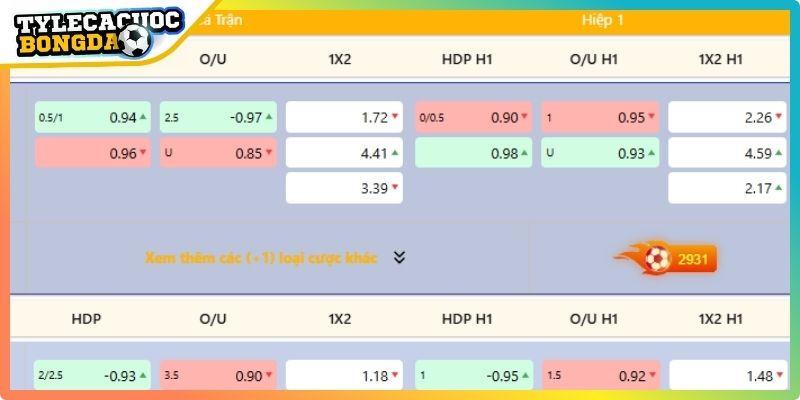
Task: Choose the 1X2 odds 1.72
Action: [x=344, y=117]
